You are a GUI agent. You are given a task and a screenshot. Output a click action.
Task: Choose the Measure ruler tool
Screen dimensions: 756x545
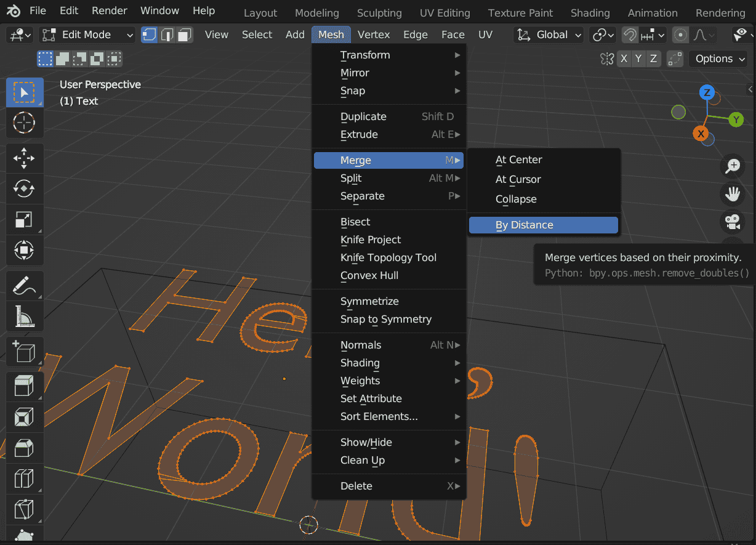point(25,317)
